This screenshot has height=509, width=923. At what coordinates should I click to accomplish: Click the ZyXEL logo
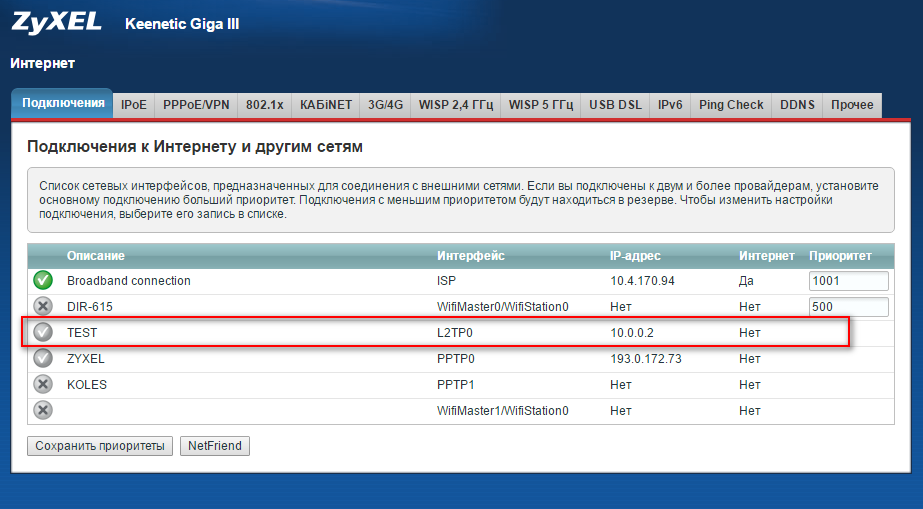click(x=56, y=22)
